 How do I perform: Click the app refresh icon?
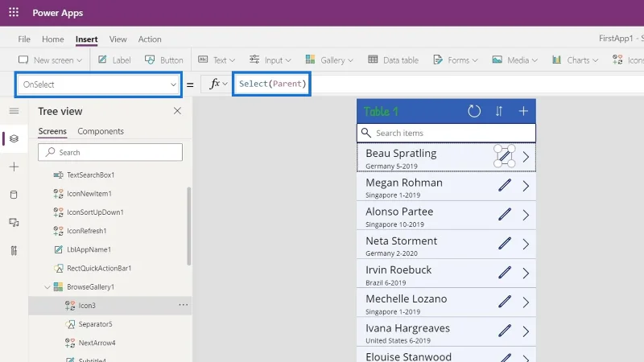coord(474,111)
